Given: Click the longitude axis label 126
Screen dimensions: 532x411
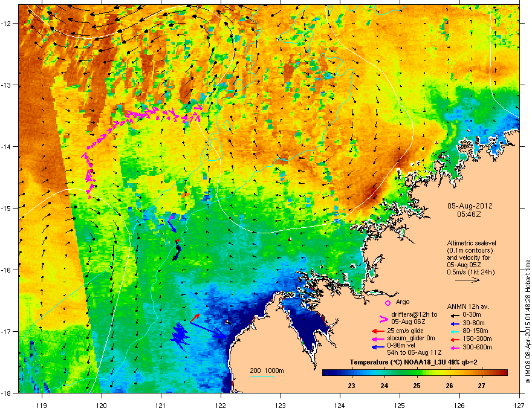Looking at the screenshot, I should click(x=459, y=405).
